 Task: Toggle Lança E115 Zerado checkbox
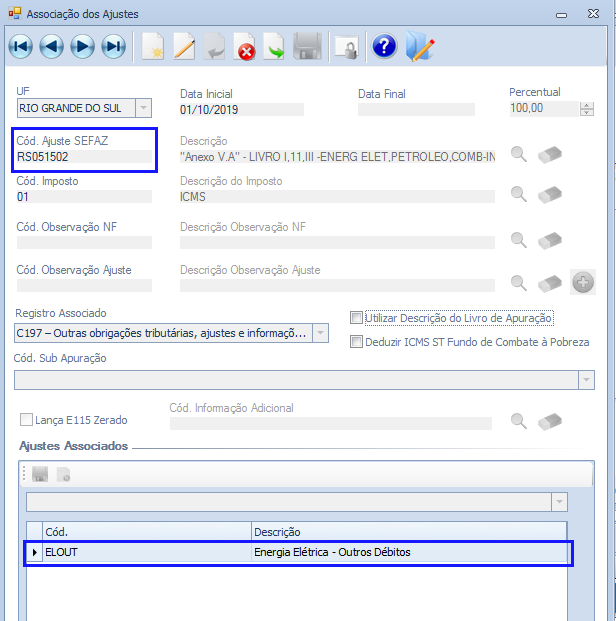[x=26, y=419]
